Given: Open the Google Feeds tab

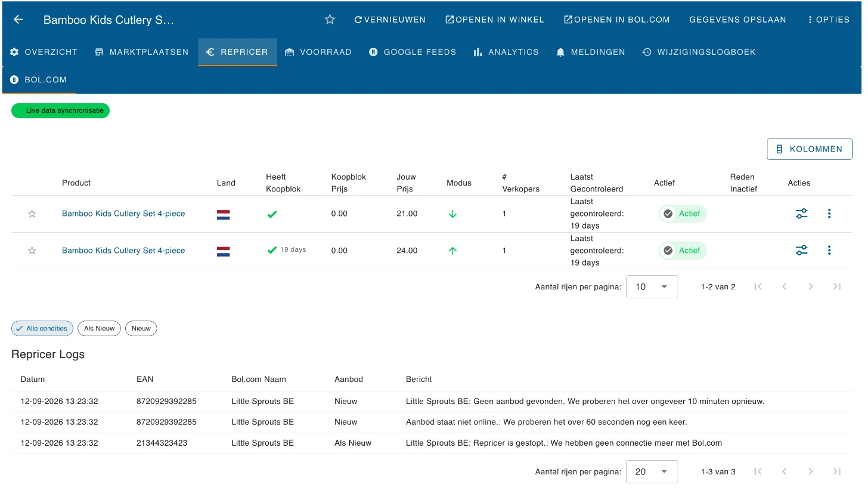Looking at the screenshot, I should pos(413,52).
